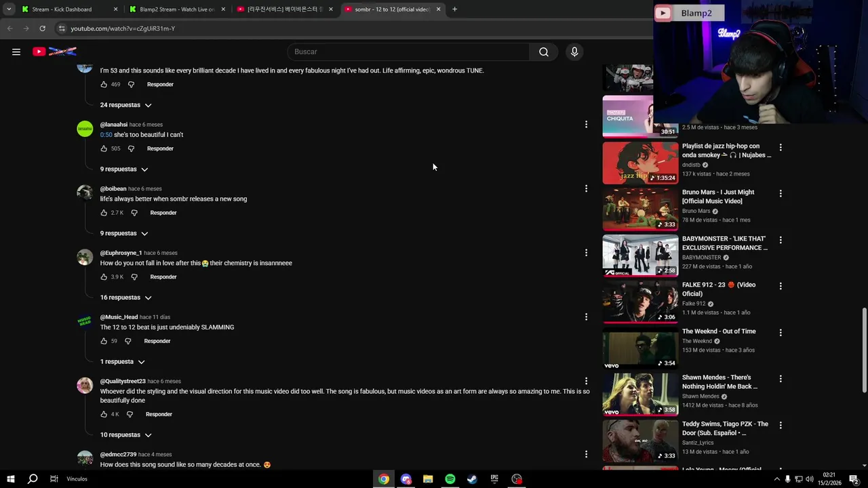The width and height of the screenshot is (868, 488).
Task: Click the search magnifier button
Action: (543, 52)
